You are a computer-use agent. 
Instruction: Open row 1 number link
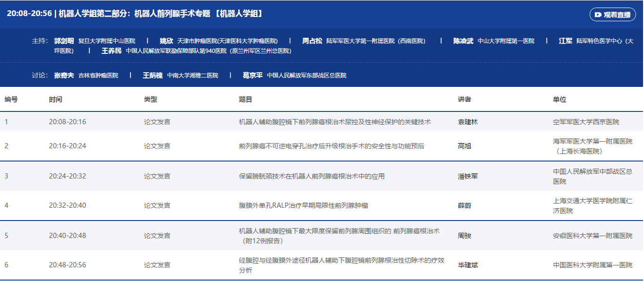click(7, 122)
